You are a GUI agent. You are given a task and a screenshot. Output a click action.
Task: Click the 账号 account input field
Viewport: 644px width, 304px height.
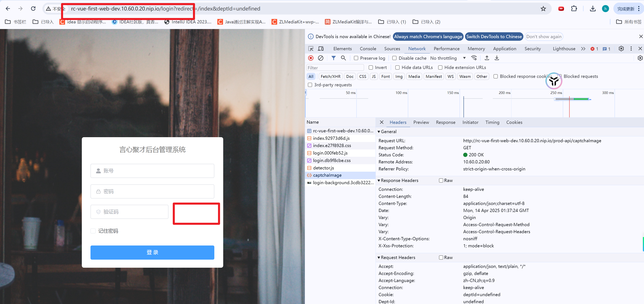pyautogui.click(x=152, y=171)
